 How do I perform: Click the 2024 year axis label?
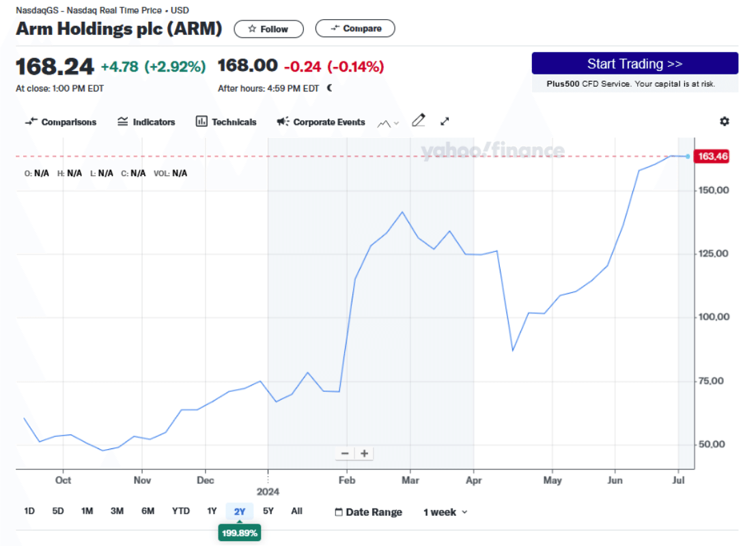tap(268, 491)
